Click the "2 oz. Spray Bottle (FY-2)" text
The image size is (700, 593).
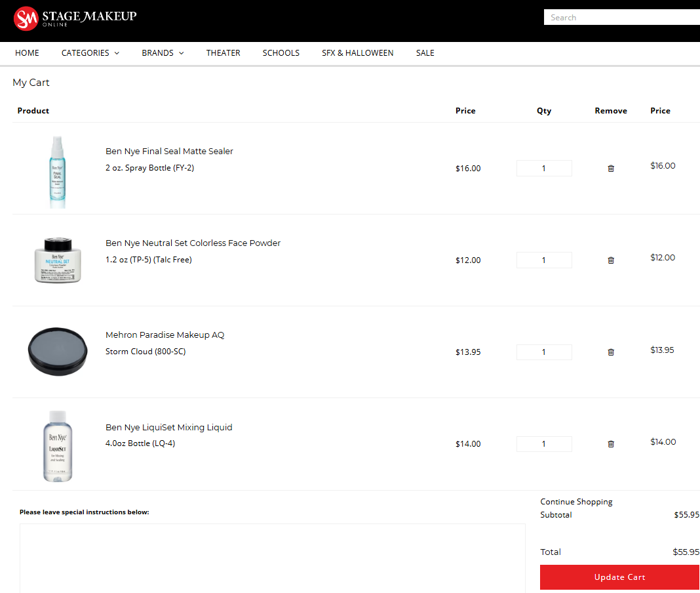coord(149,167)
